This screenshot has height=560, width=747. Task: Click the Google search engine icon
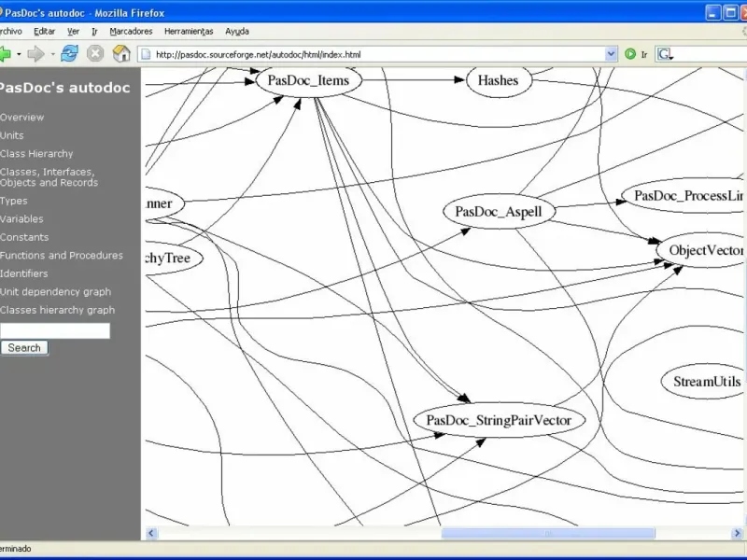click(664, 54)
